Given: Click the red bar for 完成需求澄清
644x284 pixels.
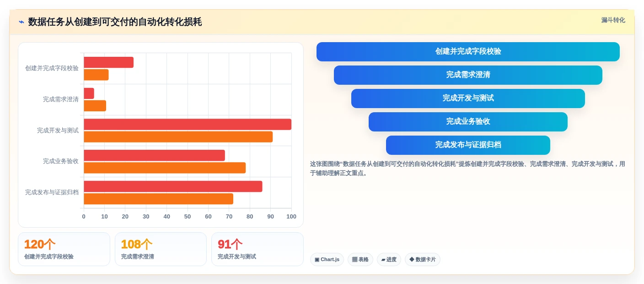Looking at the screenshot, I should click(x=89, y=93).
